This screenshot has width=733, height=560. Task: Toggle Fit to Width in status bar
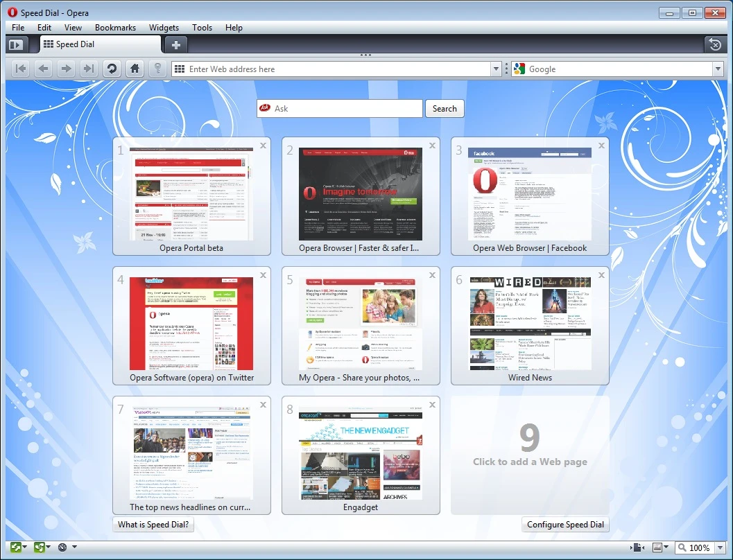[637, 548]
